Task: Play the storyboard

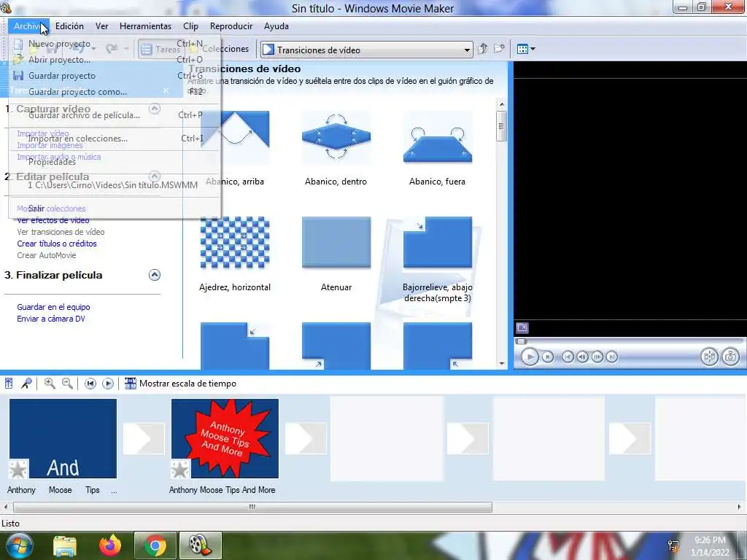Action: (x=108, y=384)
